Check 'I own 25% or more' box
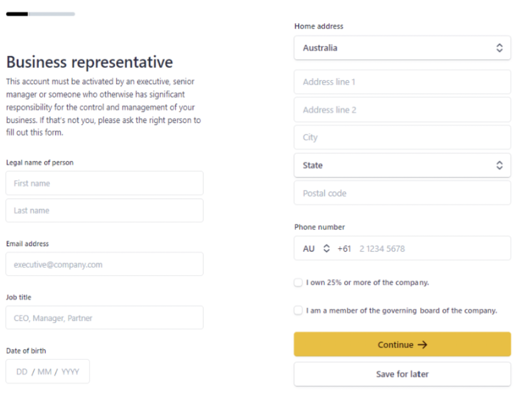This screenshot has height=419, width=532. [298, 283]
